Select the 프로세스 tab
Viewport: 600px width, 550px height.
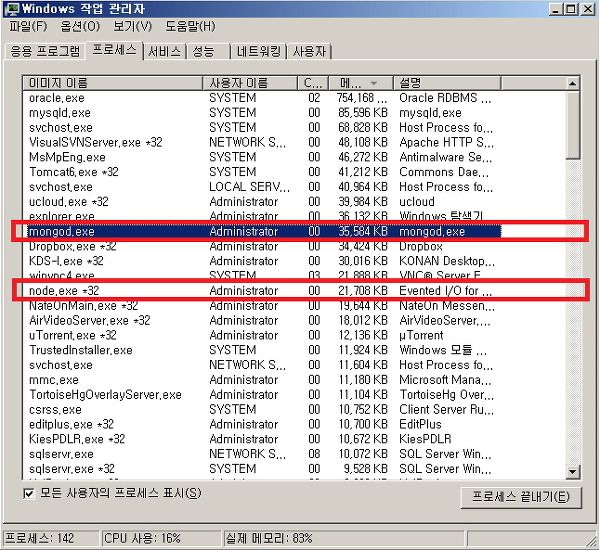114,50
